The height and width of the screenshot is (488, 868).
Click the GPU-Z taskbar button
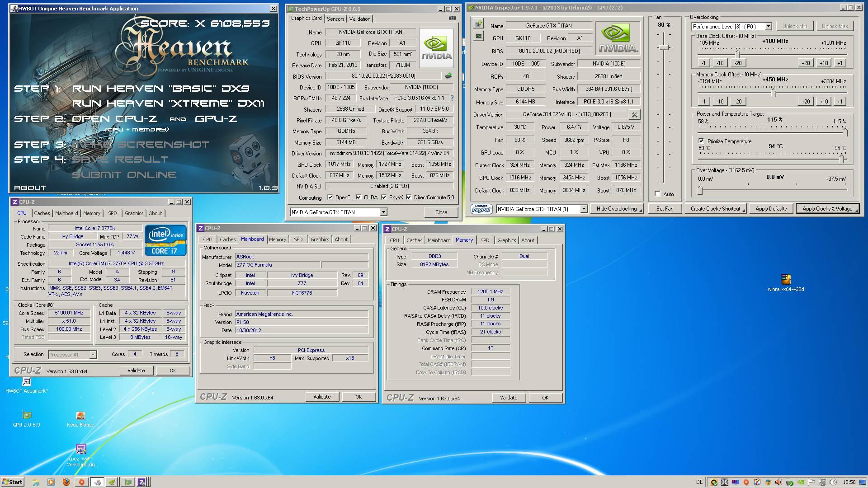[128, 482]
